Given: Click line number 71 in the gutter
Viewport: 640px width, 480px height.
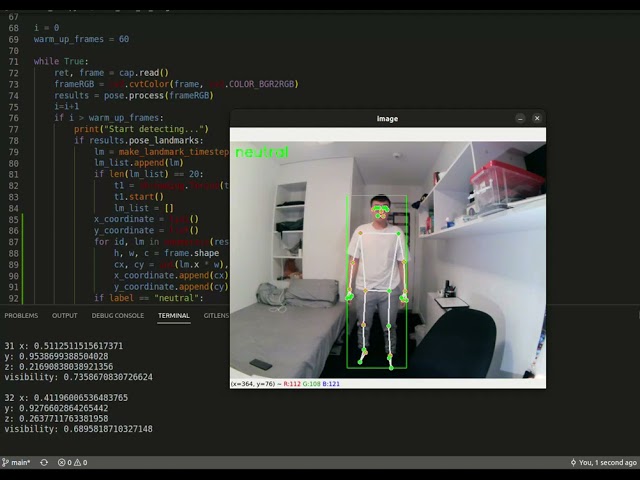Looking at the screenshot, I should click(x=13, y=62).
